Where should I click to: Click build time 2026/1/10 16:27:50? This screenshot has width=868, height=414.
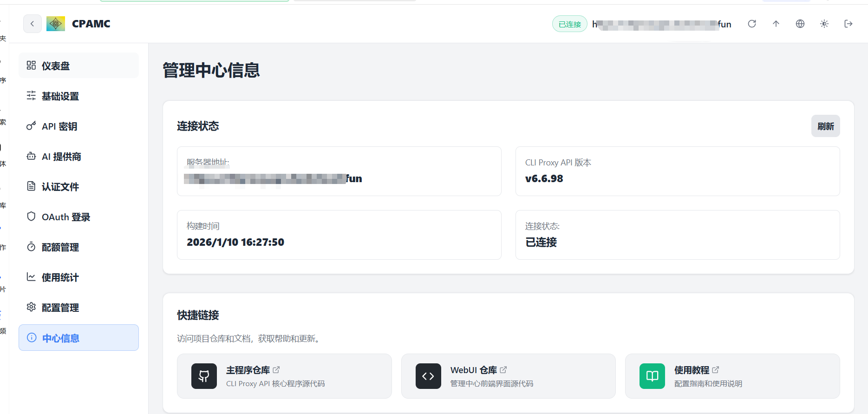(x=235, y=242)
